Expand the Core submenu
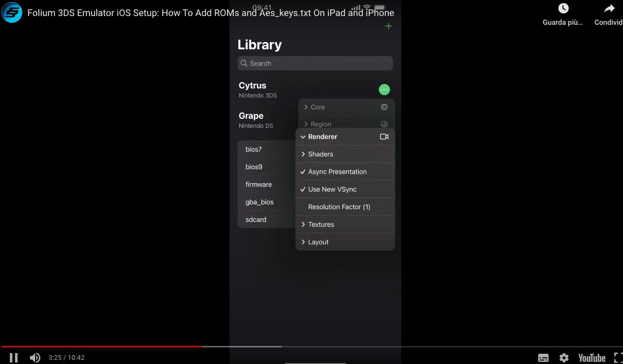This screenshot has width=623, height=364. (346, 107)
